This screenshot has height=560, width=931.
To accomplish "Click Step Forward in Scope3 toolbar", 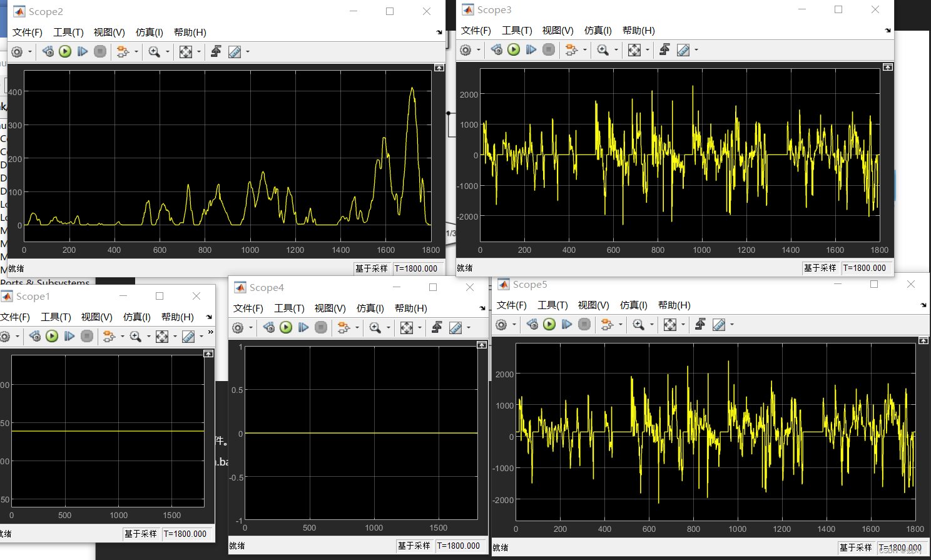I will [531, 49].
